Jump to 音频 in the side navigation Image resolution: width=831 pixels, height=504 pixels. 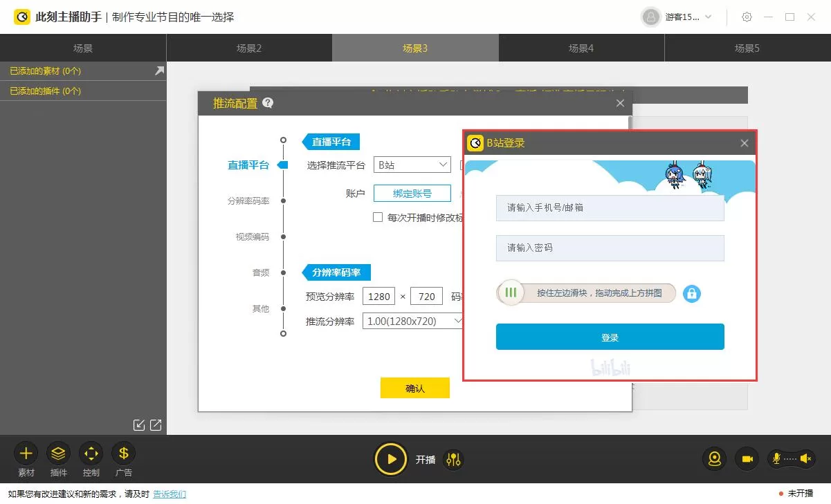261,272
